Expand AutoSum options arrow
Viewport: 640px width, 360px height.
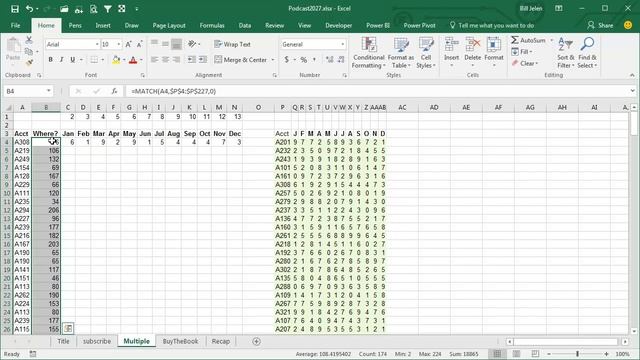point(551,40)
